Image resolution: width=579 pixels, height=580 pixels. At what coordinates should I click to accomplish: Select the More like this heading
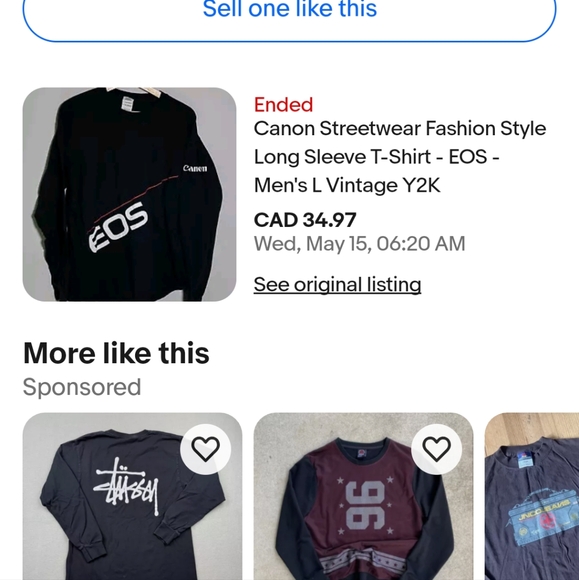116,353
